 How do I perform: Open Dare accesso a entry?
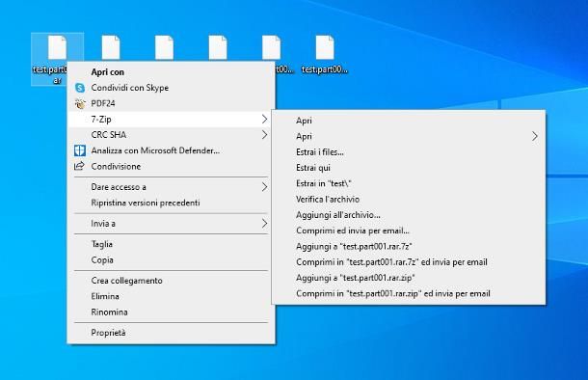171,187
